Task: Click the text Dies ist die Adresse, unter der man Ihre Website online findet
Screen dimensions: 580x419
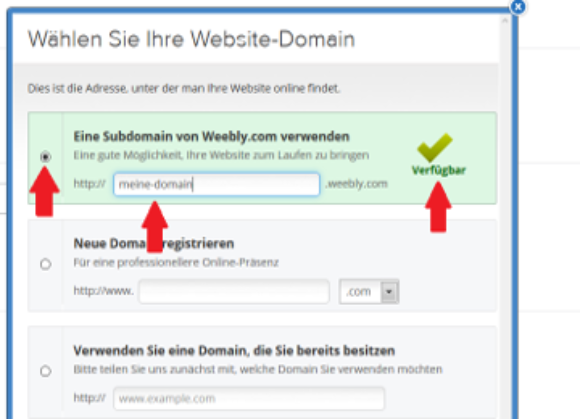Action: [184, 89]
